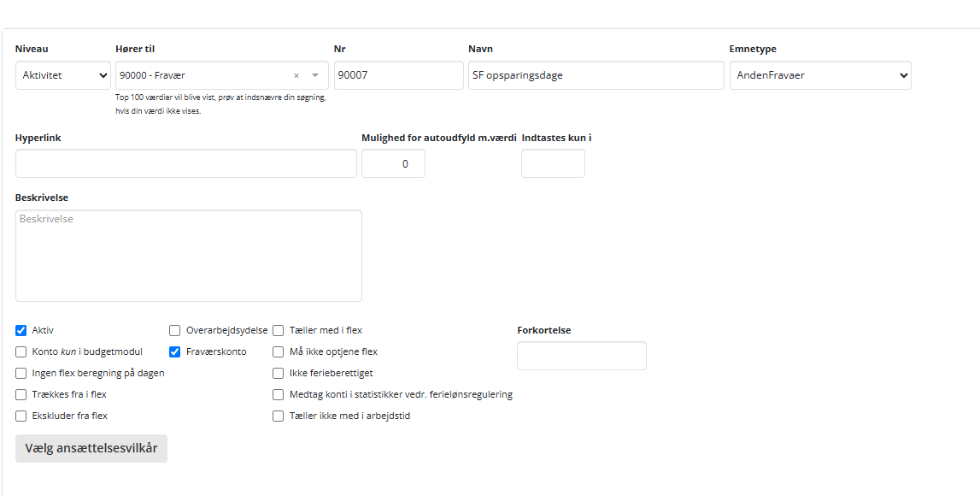980x496 pixels.
Task: Check Ikke ferieberettiget
Action: click(278, 373)
